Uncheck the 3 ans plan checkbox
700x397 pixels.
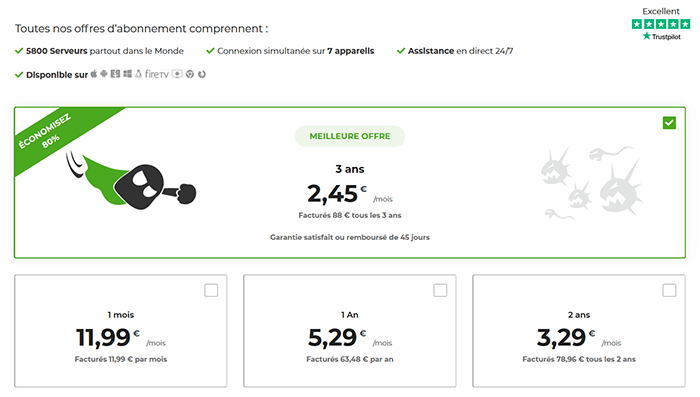tap(669, 123)
